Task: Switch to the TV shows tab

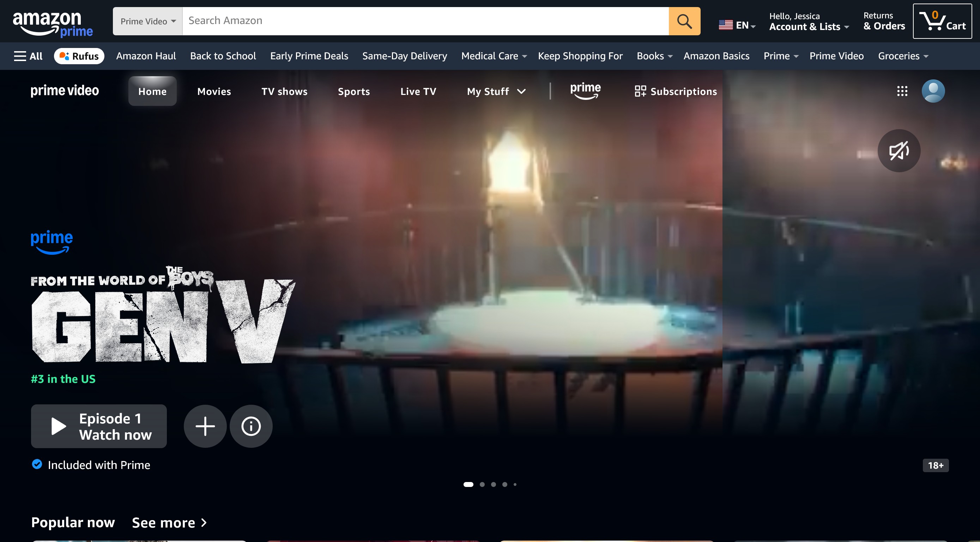Action: (x=285, y=91)
